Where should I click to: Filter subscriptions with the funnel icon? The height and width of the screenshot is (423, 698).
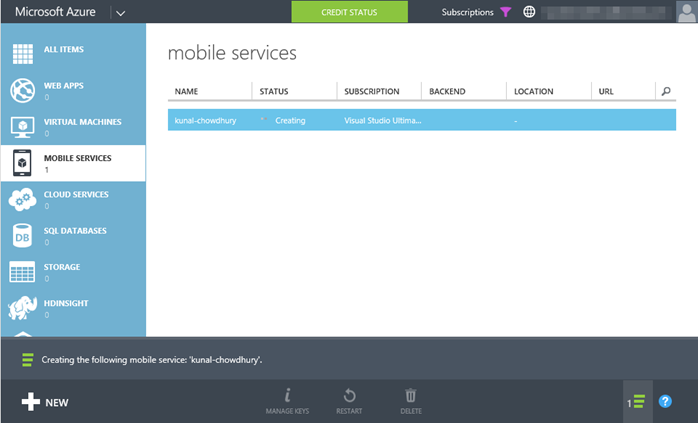pyautogui.click(x=506, y=12)
